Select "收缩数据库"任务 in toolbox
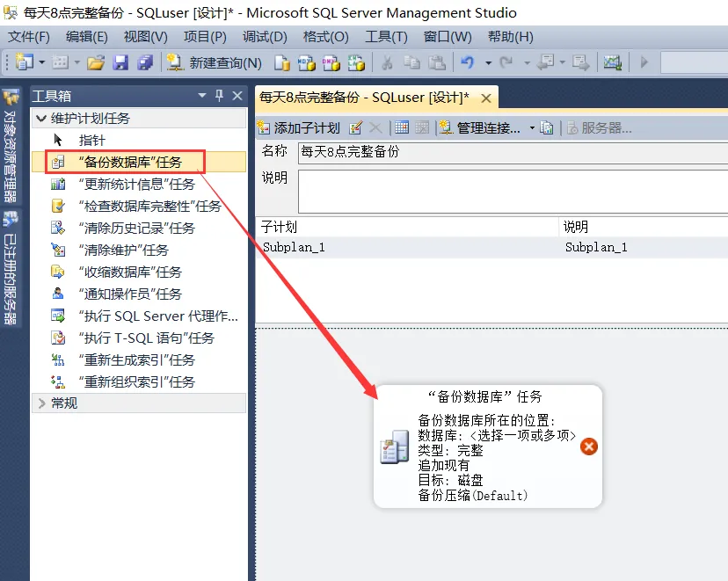728x581 pixels. click(139, 272)
